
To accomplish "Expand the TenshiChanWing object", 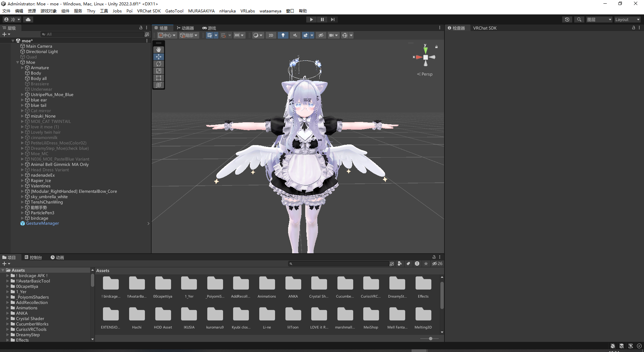I will tap(22, 202).
